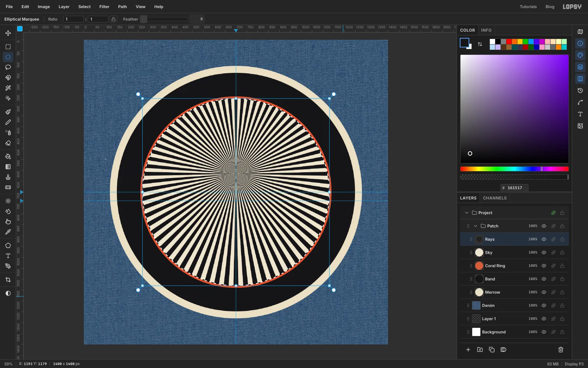Click the swap foreground/background colors icon
The width and height of the screenshot is (588, 368).
tap(480, 44)
